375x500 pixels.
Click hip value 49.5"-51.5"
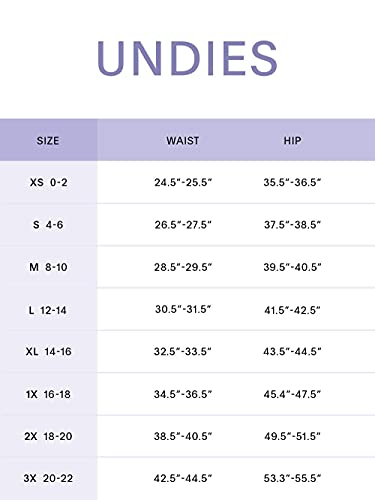(292, 436)
